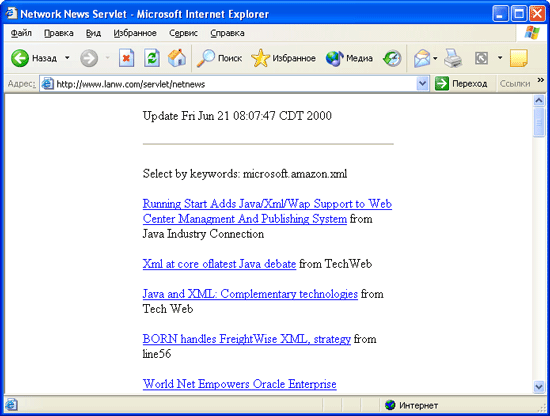Screen dimensions: 550x416
Task: Click the Mail envelope icon
Action: click(422, 58)
